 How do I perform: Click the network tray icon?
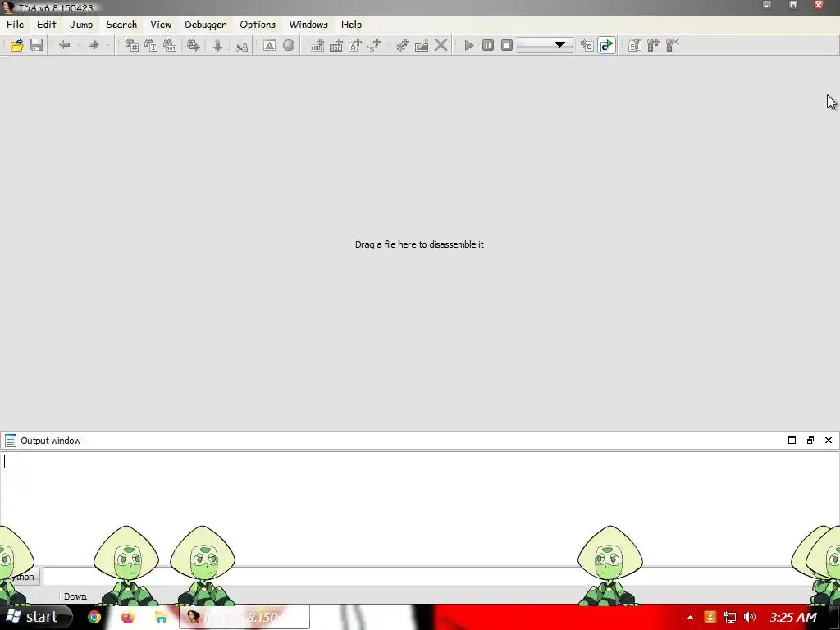coord(729,617)
